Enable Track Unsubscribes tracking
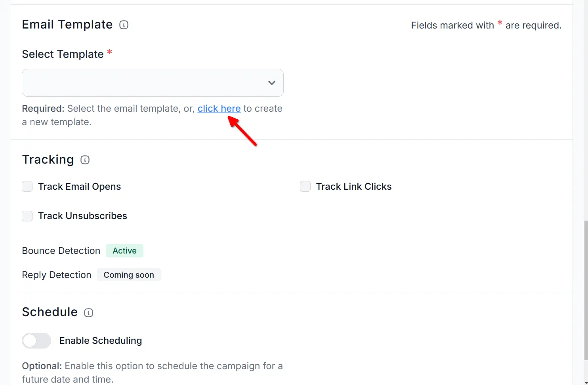588x385 pixels. pyautogui.click(x=27, y=216)
